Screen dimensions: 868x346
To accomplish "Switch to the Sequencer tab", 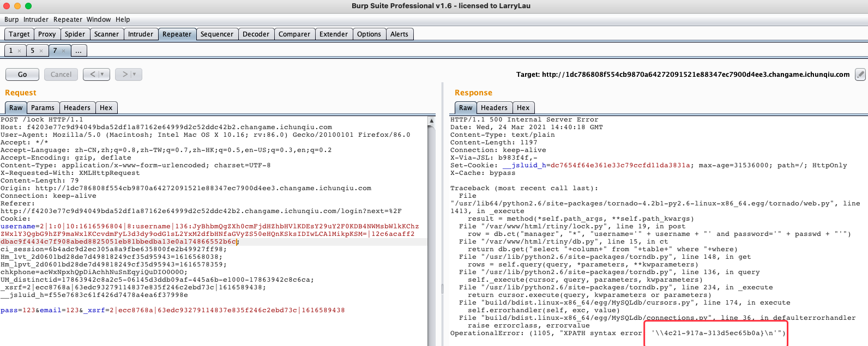I will [x=217, y=34].
